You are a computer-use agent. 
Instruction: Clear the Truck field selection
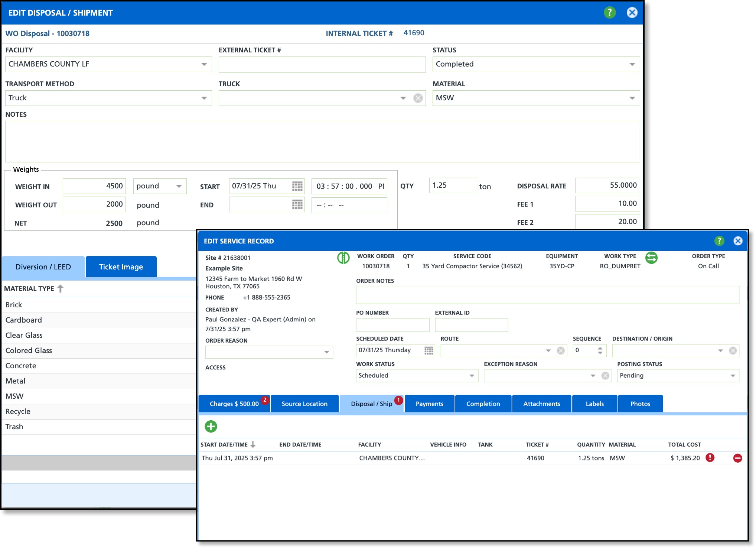[418, 98]
